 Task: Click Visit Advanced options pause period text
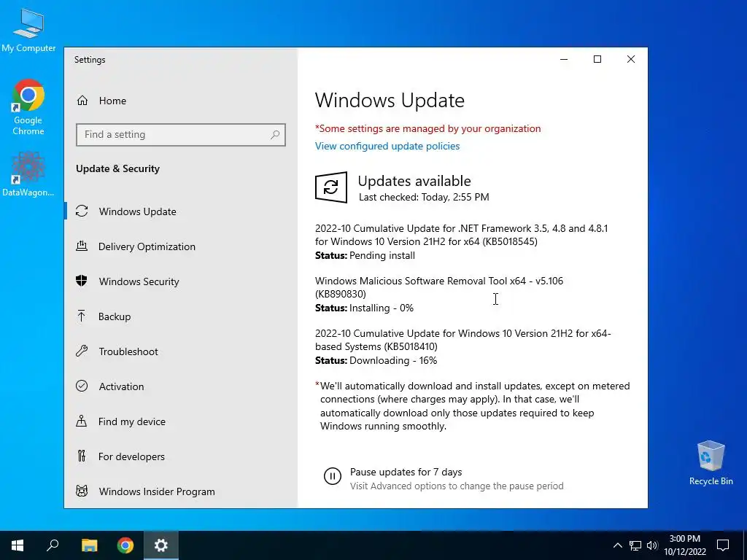tap(457, 486)
